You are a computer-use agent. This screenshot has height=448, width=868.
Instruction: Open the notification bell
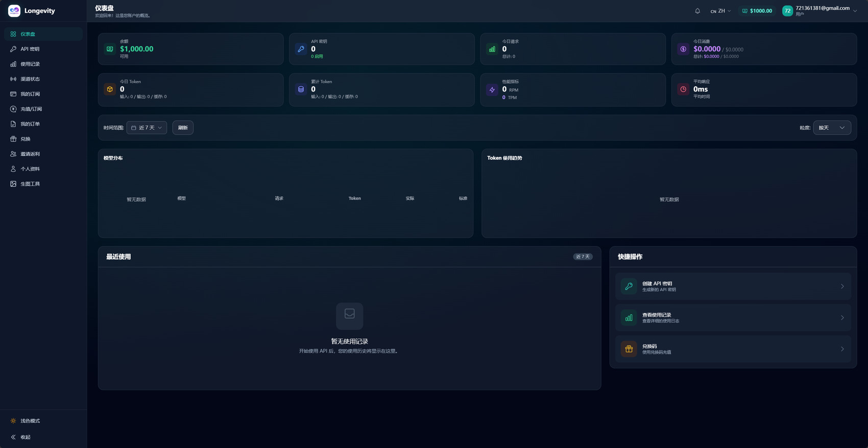[x=697, y=11]
